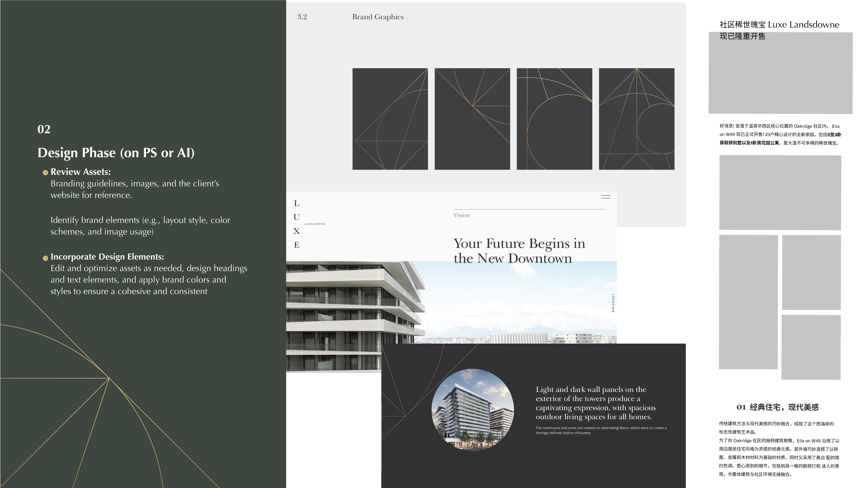This screenshot has width=868, height=488.
Task: Click the 'Incorporate Design Elements:' bullet heading
Action: point(107,257)
